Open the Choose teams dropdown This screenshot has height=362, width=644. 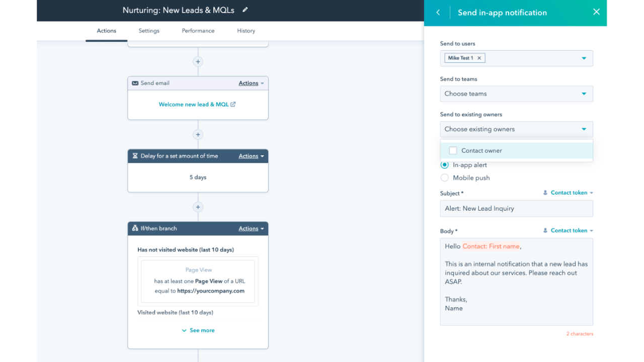[516, 94]
